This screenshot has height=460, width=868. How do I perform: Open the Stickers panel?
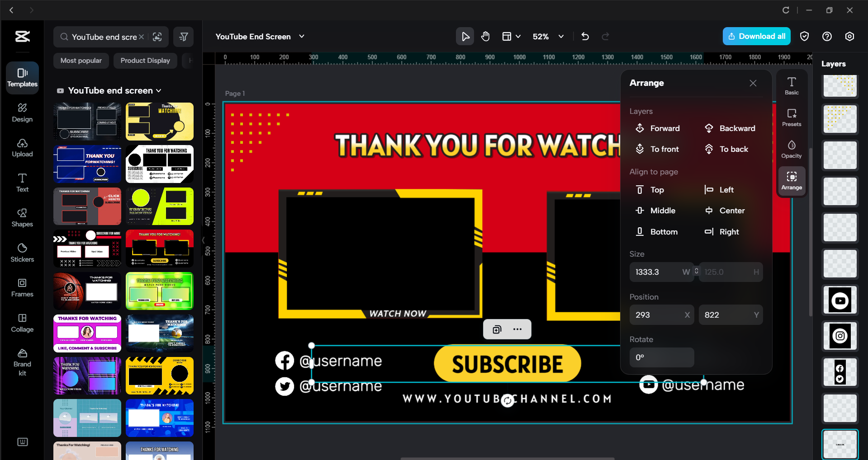pos(22,252)
